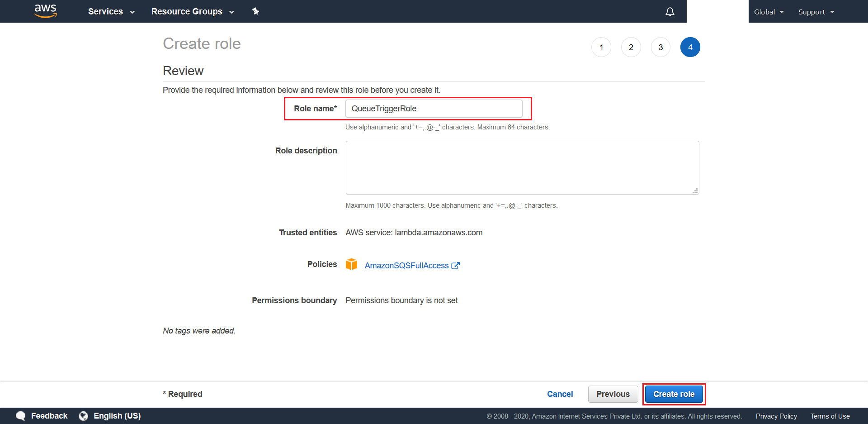Select step 4 circle indicator
This screenshot has width=868, height=424.
coord(690,47)
